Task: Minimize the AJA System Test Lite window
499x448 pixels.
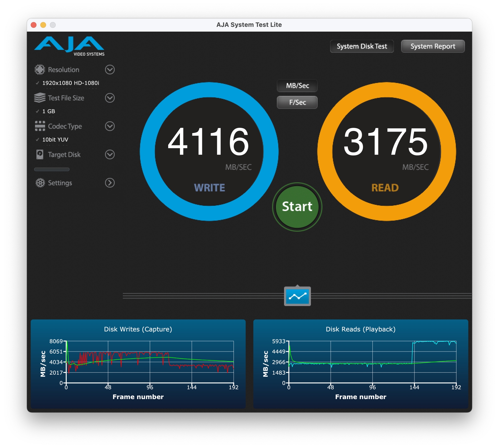Action: pos(43,25)
